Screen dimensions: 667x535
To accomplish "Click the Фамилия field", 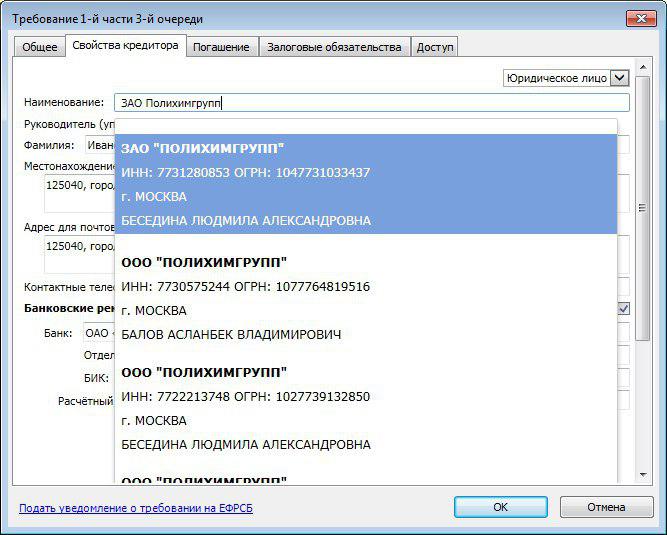I will [x=100, y=146].
